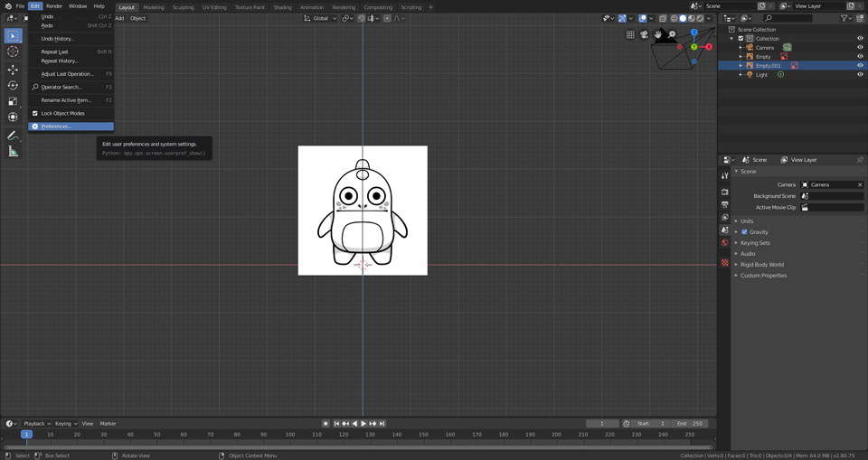868x460 pixels.
Task: Expand the Custom Properties panel
Action: pyautogui.click(x=763, y=275)
